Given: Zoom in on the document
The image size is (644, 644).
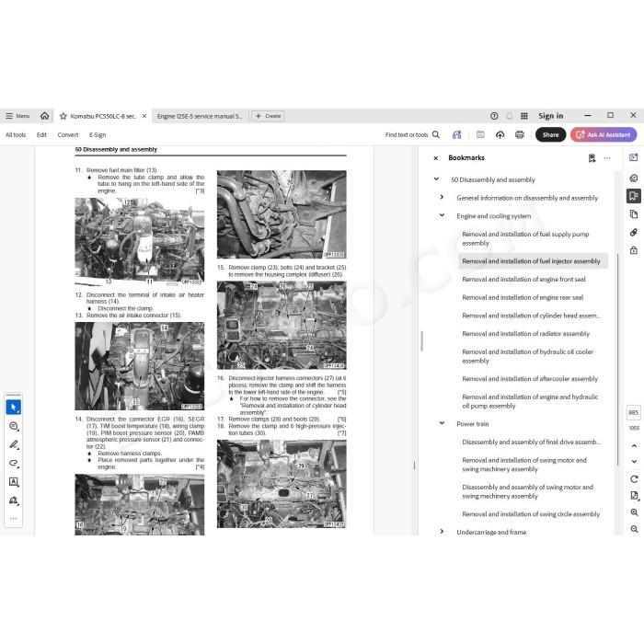Looking at the screenshot, I should 634,512.
